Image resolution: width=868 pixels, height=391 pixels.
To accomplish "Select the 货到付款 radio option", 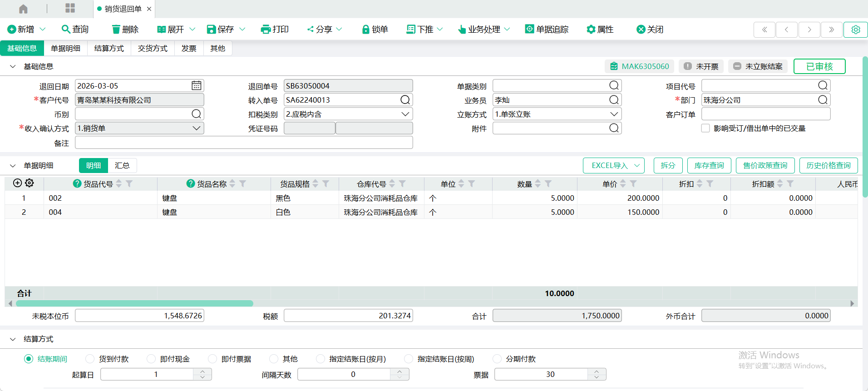I will click(90, 359).
